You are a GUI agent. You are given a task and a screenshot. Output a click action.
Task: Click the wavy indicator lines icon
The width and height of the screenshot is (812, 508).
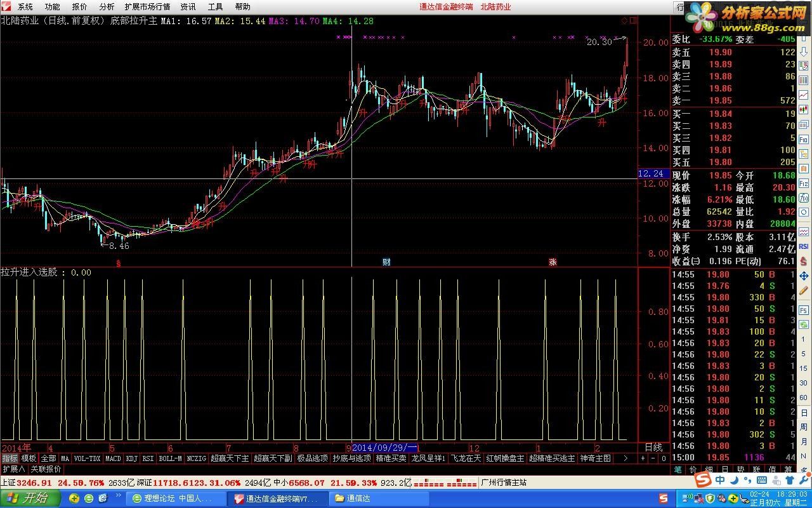click(804, 232)
